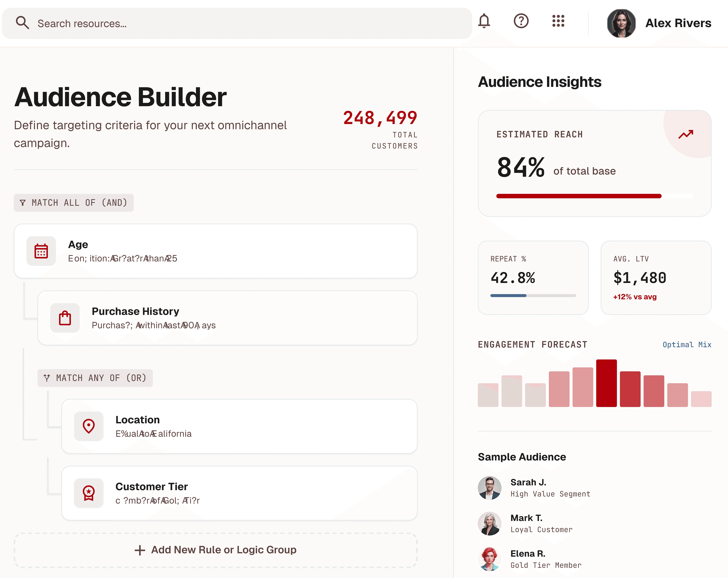Click the Optimal Mix link

pyautogui.click(x=687, y=345)
